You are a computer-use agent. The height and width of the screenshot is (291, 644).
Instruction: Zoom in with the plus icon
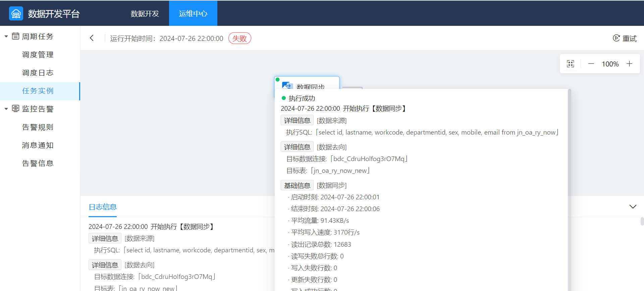(x=630, y=64)
